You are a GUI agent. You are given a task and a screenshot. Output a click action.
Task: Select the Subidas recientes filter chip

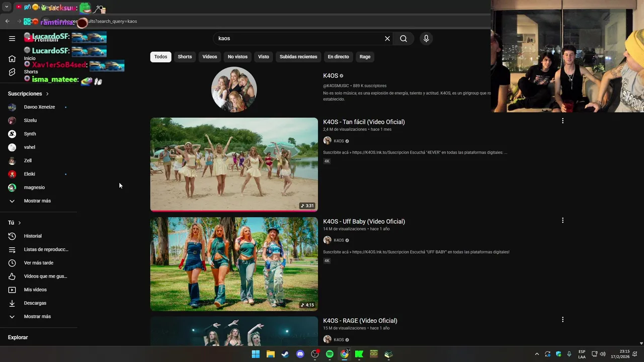tap(298, 57)
